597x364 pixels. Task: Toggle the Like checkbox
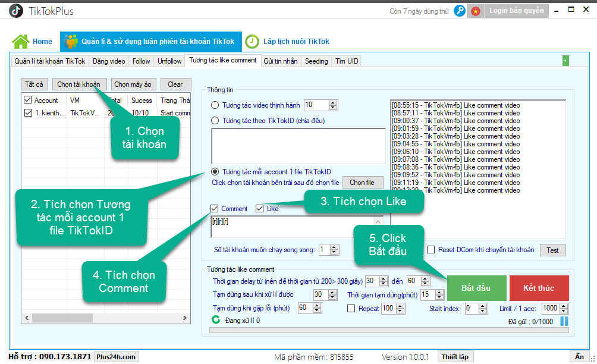tap(260, 208)
